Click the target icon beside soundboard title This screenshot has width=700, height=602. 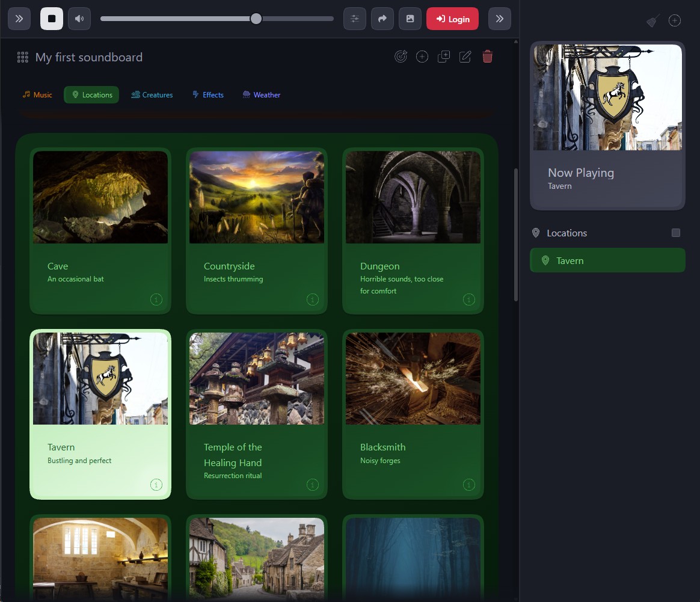tap(401, 57)
